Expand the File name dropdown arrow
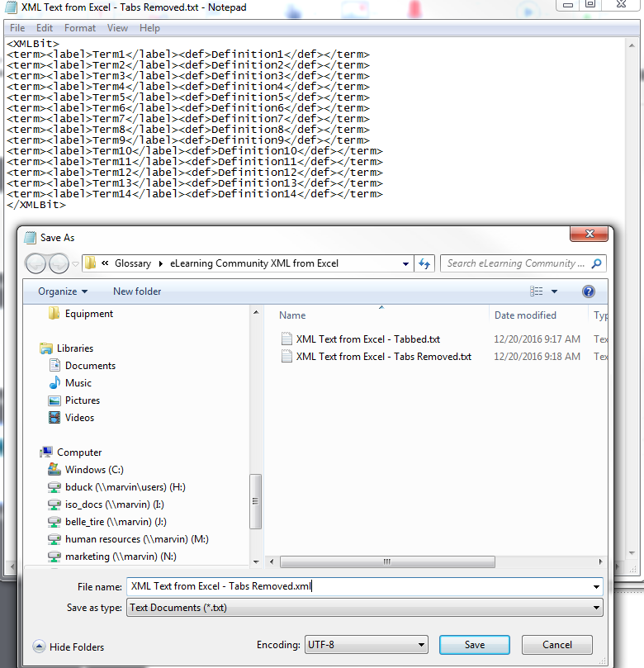Viewport: 644px width, 668px height. point(596,586)
